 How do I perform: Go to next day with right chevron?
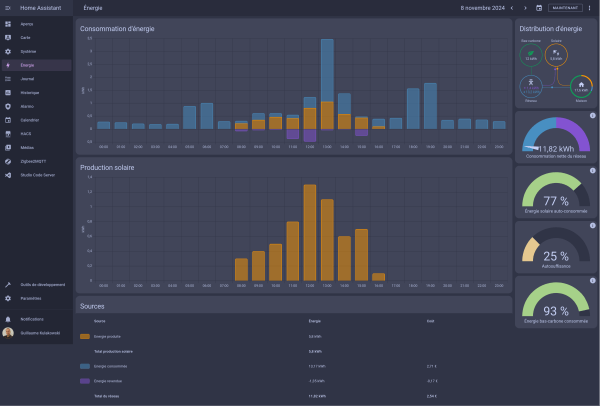[525, 7]
